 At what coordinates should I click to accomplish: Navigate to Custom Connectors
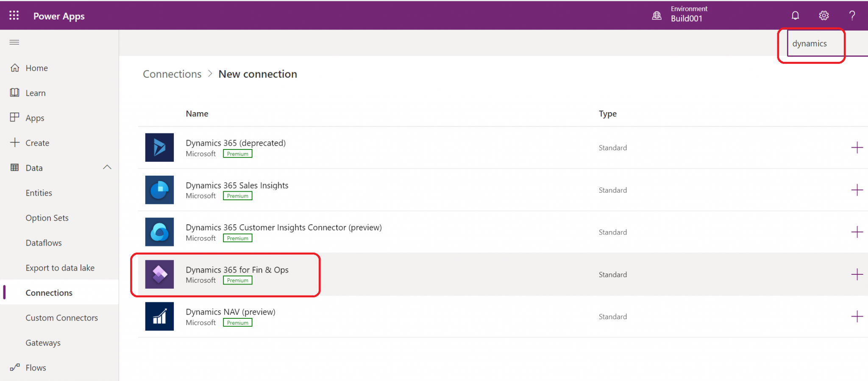[x=61, y=317]
